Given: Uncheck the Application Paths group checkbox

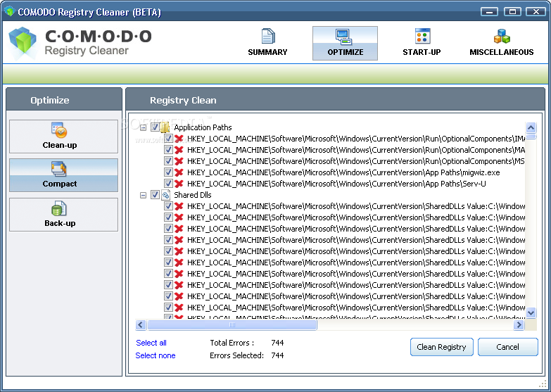Looking at the screenshot, I should pos(155,127).
